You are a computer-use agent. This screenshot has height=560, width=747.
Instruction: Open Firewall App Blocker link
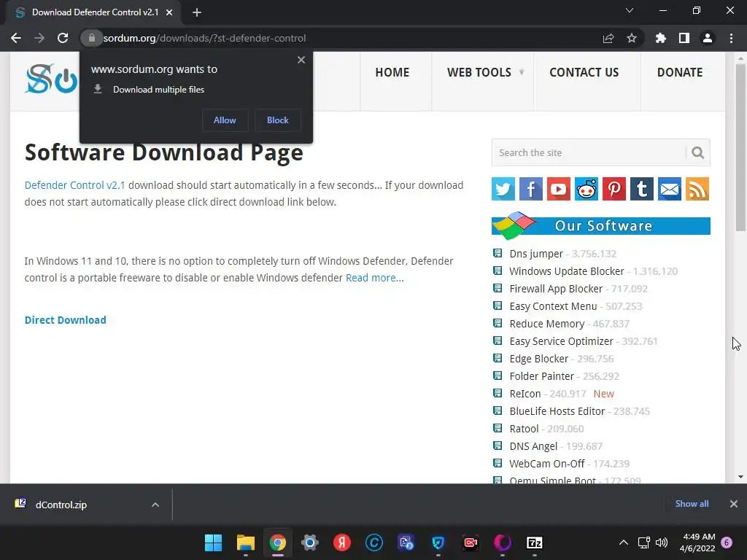pos(556,289)
